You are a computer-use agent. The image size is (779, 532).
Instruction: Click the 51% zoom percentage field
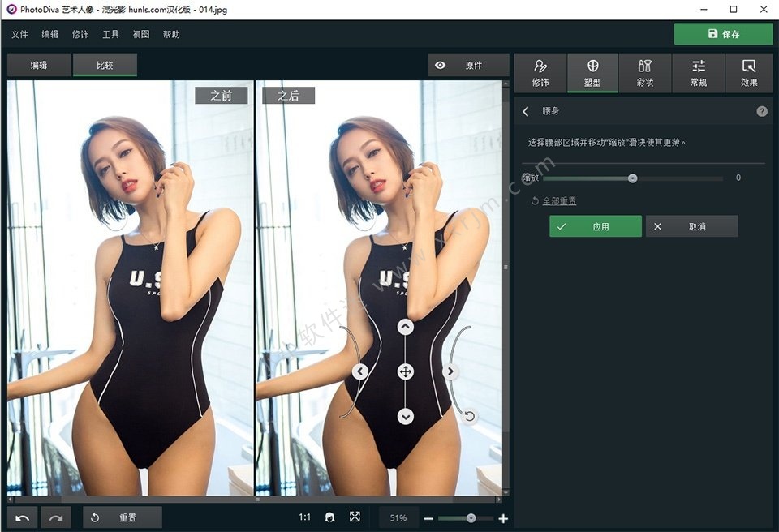[x=398, y=517]
